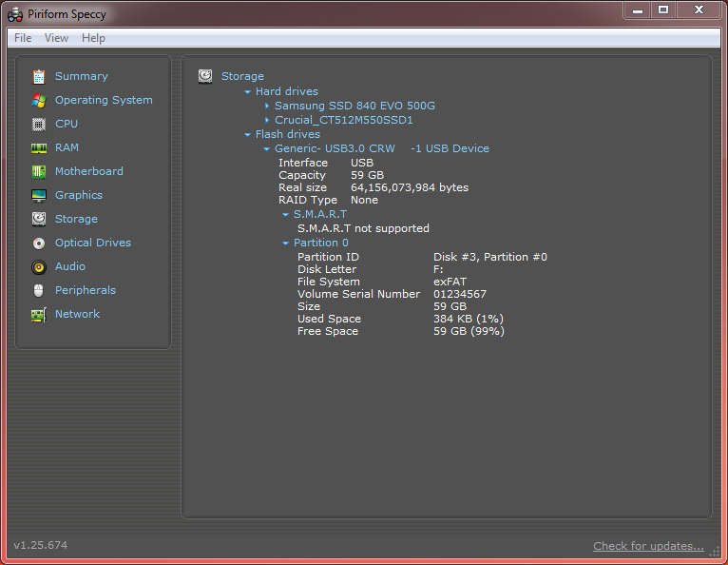
Task: Select the Storage heading in the main panel
Action: coord(242,77)
